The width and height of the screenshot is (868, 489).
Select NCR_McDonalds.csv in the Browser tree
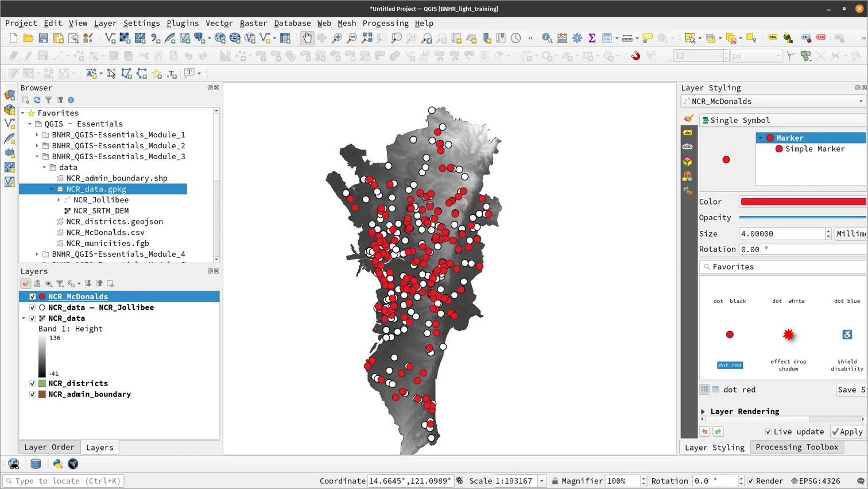pos(105,233)
